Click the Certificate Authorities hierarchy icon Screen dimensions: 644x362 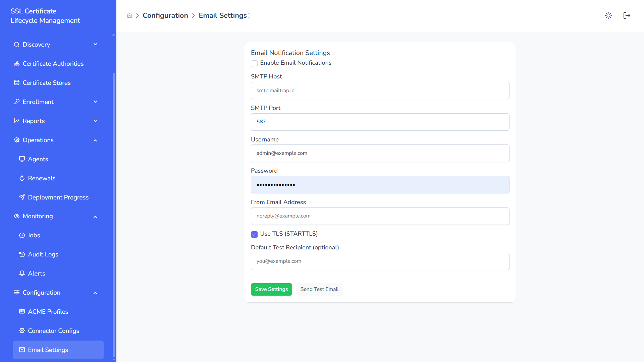[x=17, y=64]
